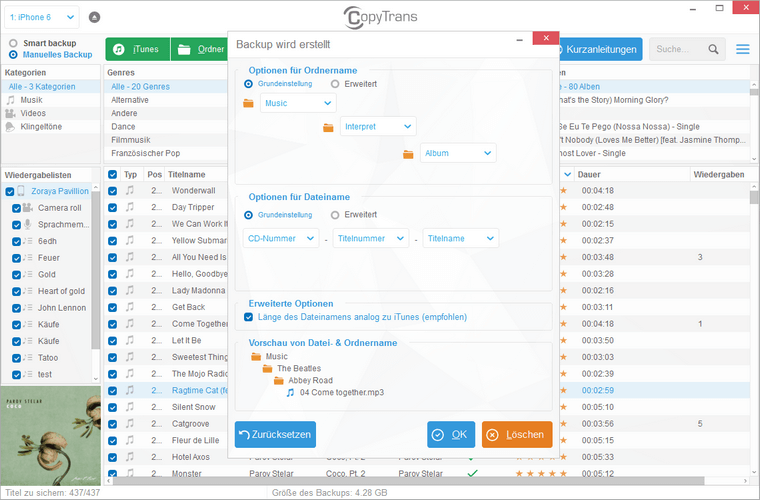
Task: Click the iPhone icon beside Zoraya Pavillion
Action: tap(21, 191)
